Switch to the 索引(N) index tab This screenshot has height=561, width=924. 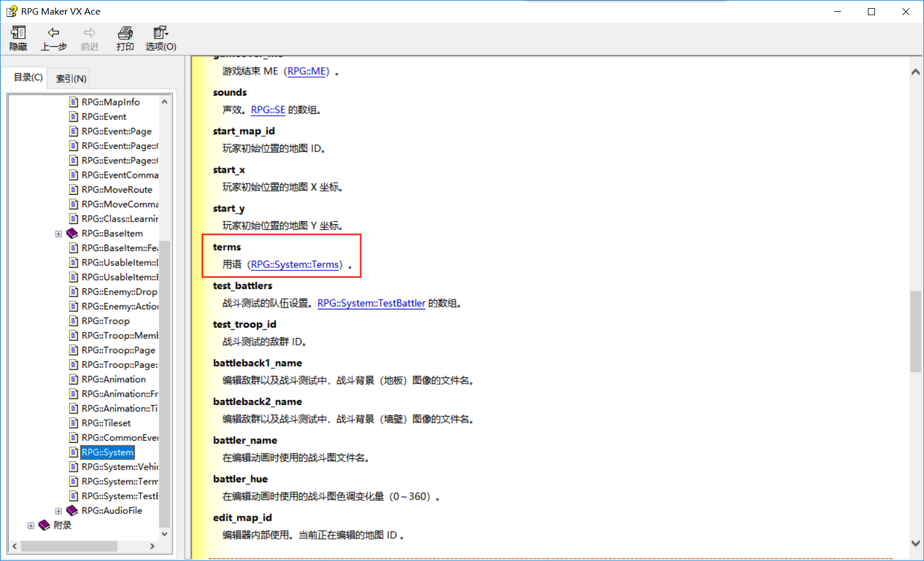coord(71,78)
